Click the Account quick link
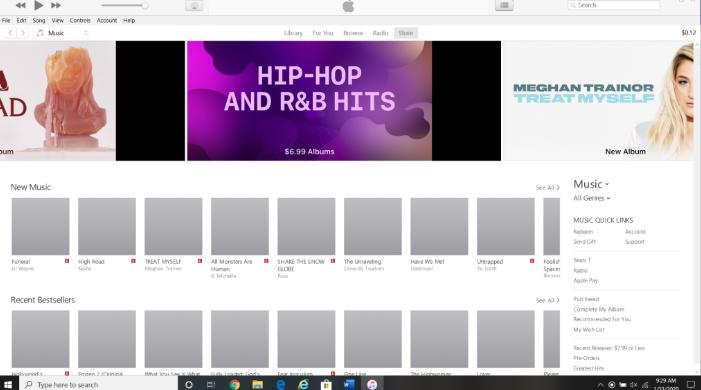Viewport: 701px width, 390px height. 635,232
